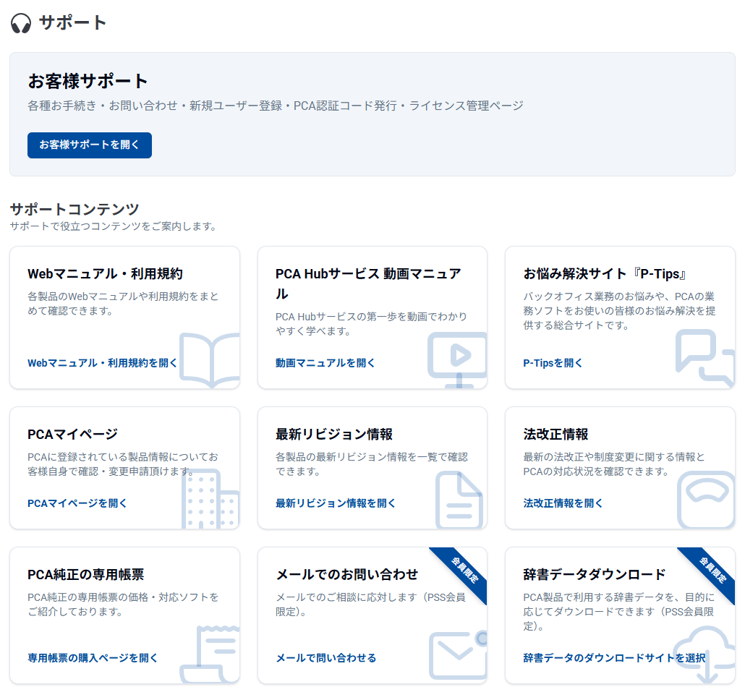The image size is (745, 700).
Task: Click the headphone support icon
Action: [21, 23]
